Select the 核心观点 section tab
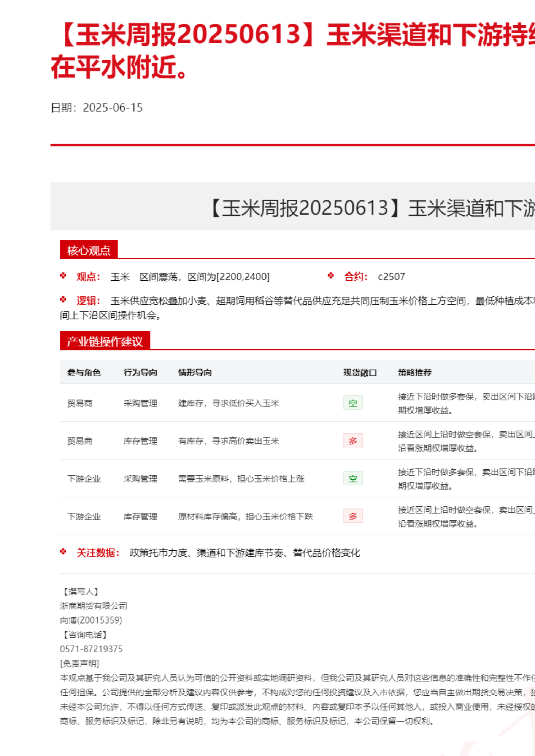The width and height of the screenshot is (535, 756). click(x=89, y=250)
